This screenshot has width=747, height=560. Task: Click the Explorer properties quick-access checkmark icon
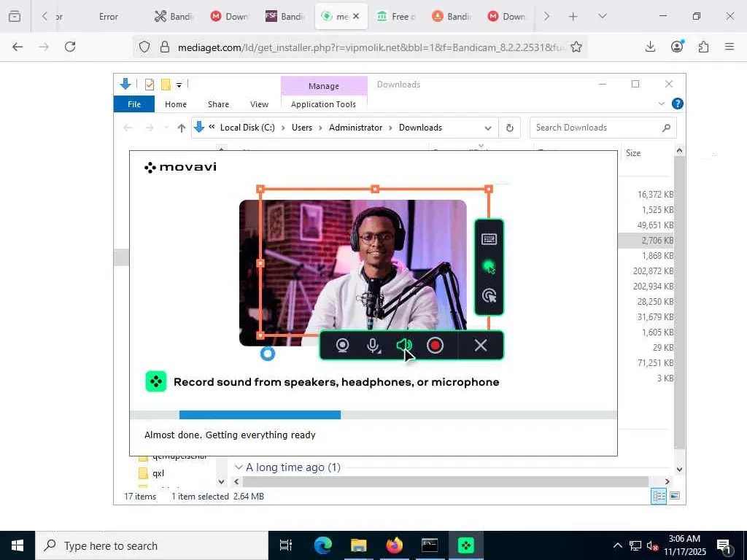[x=149, y=85]
